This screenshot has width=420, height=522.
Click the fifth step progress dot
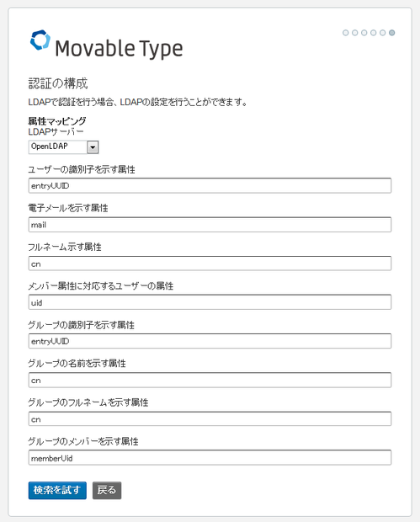(383, 33)
